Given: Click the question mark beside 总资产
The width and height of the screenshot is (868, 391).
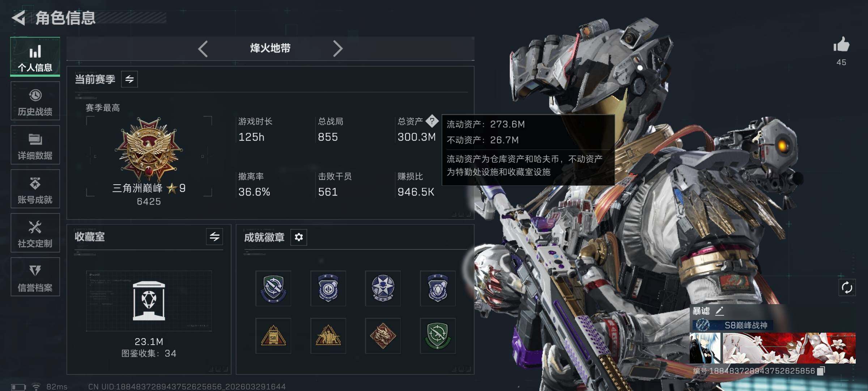Looking at the screenshot, I should (x=432, y=121).
